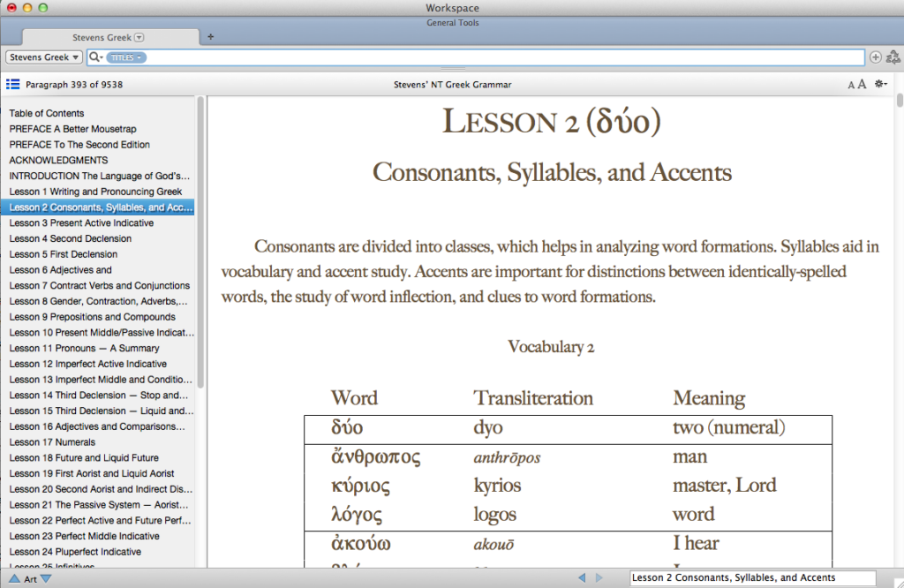This screenshot has width=904, height=588.
Task: Select Lesson 10 Present Middle/Passive Indicative
Action: (97, 332)
